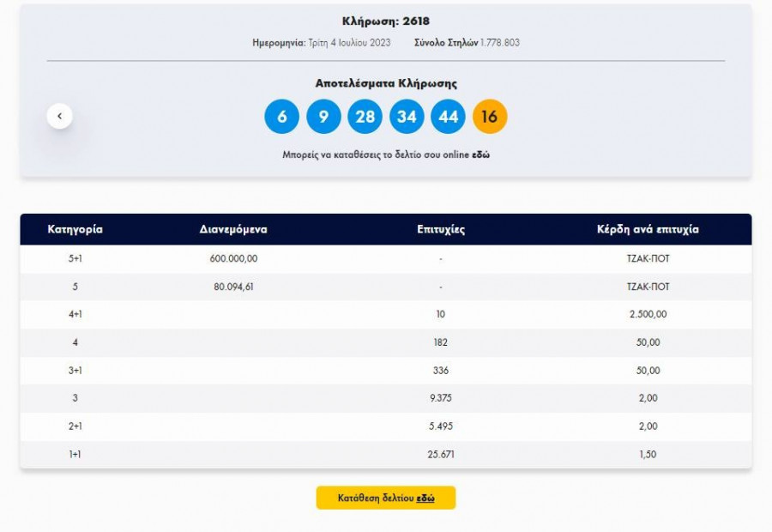The height and width of the screenshot is (532, 772).
Task: Open the online εδώ link under results
Action: 480,155
